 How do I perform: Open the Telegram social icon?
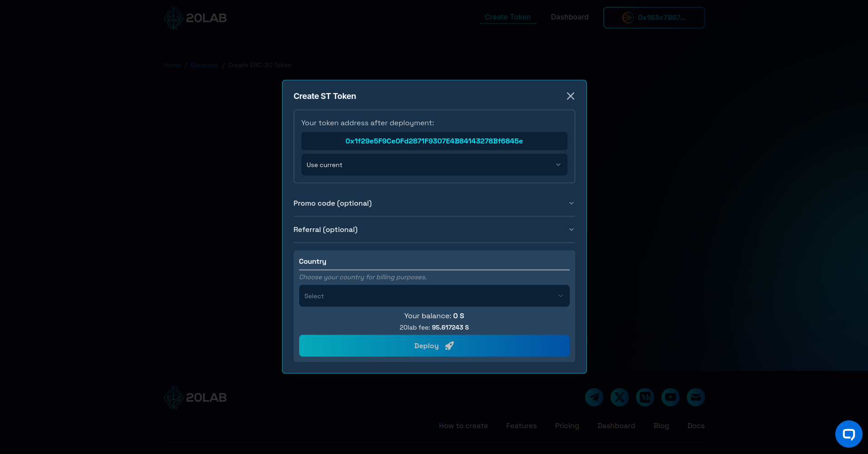tap(594, 397)
